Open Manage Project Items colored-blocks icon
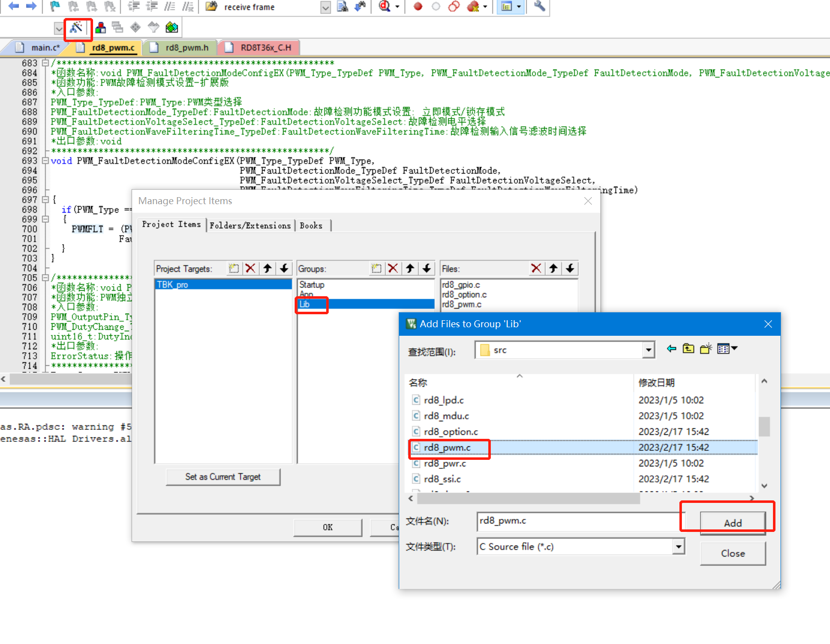 coord(101,27)
